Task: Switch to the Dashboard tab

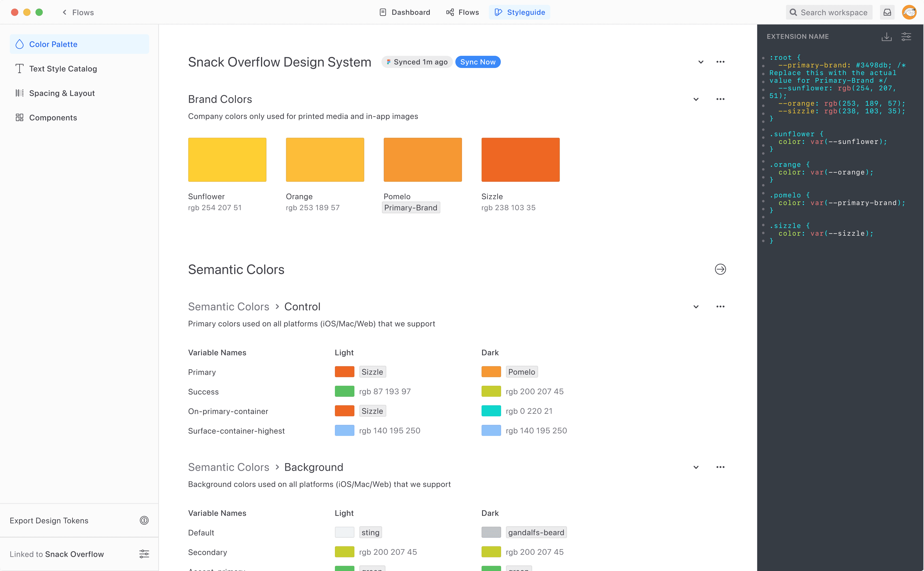Action: point(405,12)
